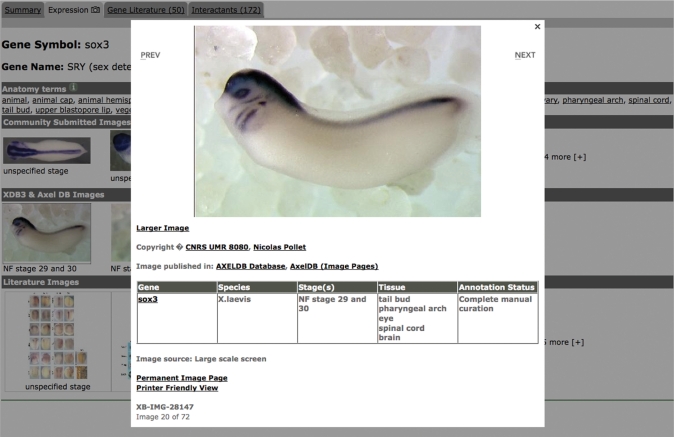Open the Larger Image link
Viewport: 674px width, 437px height.
tap(162, 228)
